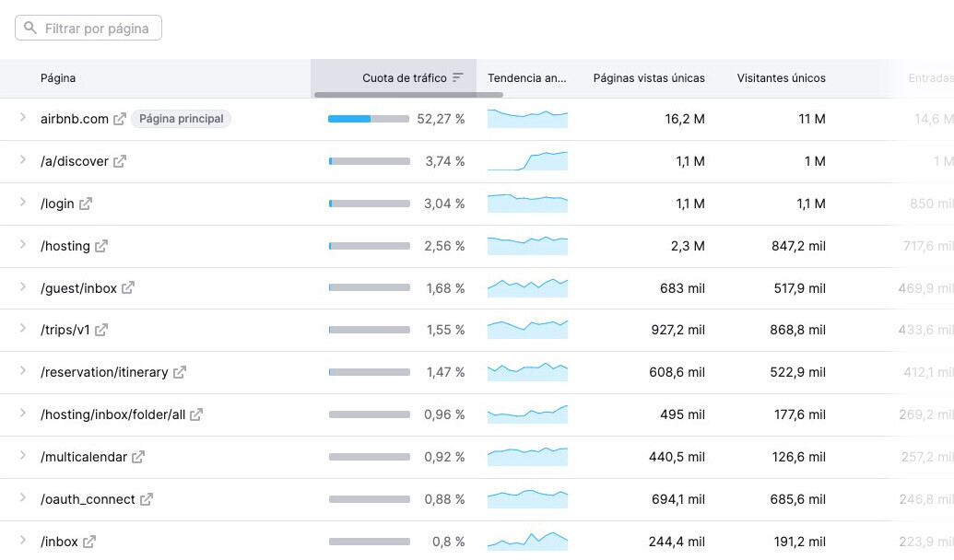Viewport: 954px width, 560px height.
Task: Open /multicalendar external link icon
Action: 138,457
